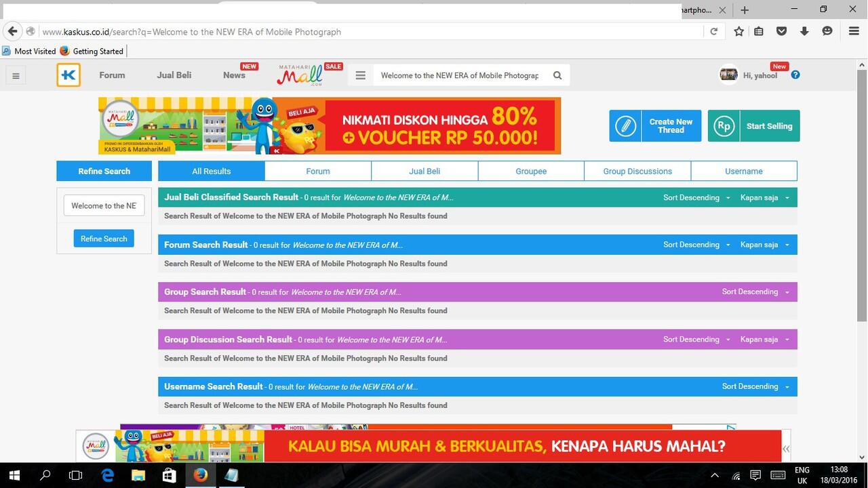The image size is (868, 488).
Task: Click the browser address bar URL
Action: tap(371, 31)
